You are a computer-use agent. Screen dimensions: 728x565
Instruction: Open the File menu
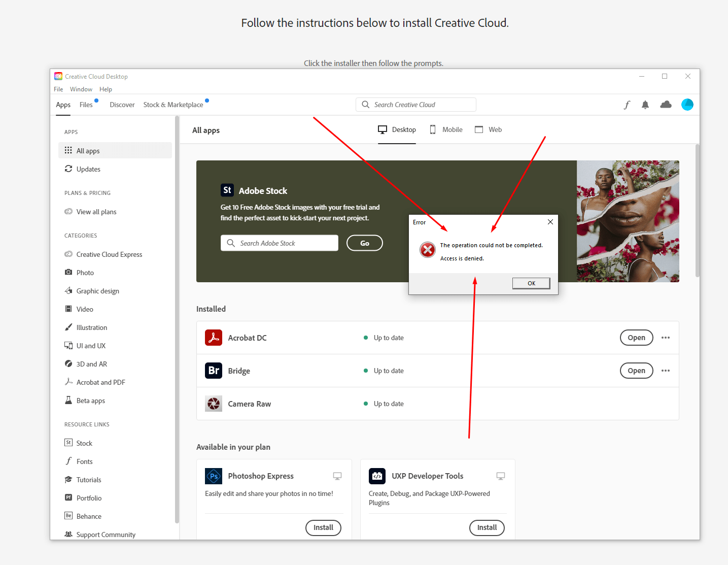point(58,89)
